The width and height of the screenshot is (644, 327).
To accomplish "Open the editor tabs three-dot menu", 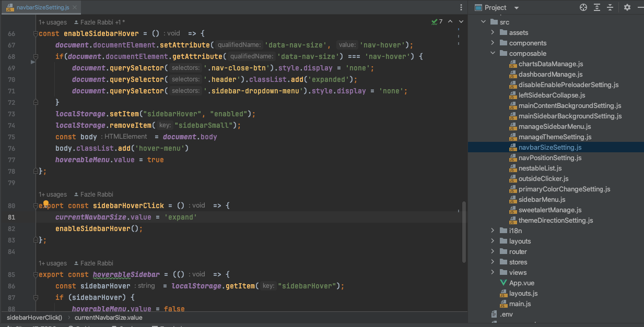I will 461,7.
